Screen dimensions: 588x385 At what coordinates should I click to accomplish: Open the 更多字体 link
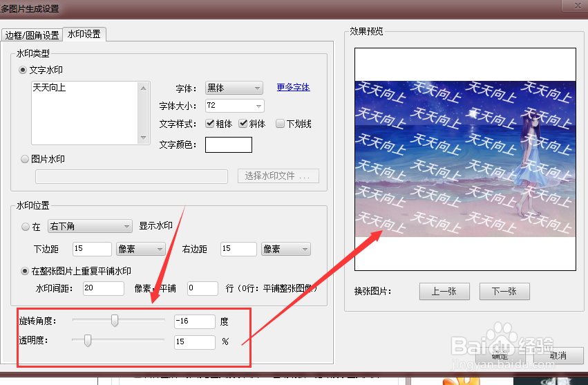(293, 87)
